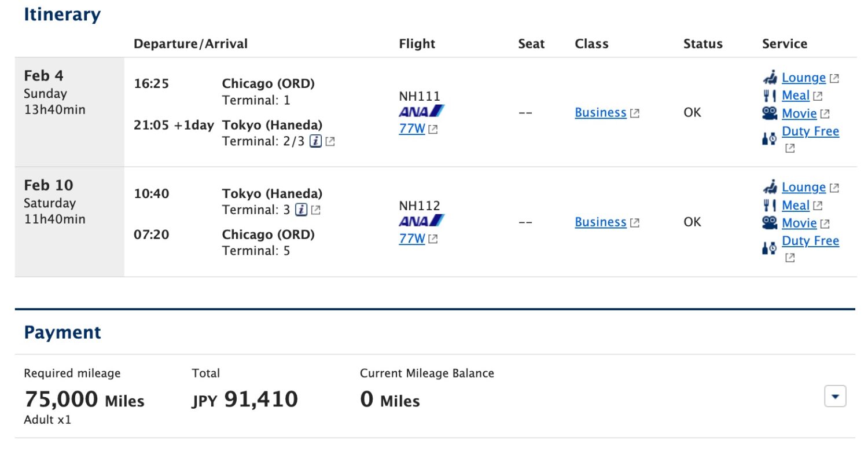Click the ANA logo beside NH111
The height and width of the screenshot is (458, 868).
421,111
